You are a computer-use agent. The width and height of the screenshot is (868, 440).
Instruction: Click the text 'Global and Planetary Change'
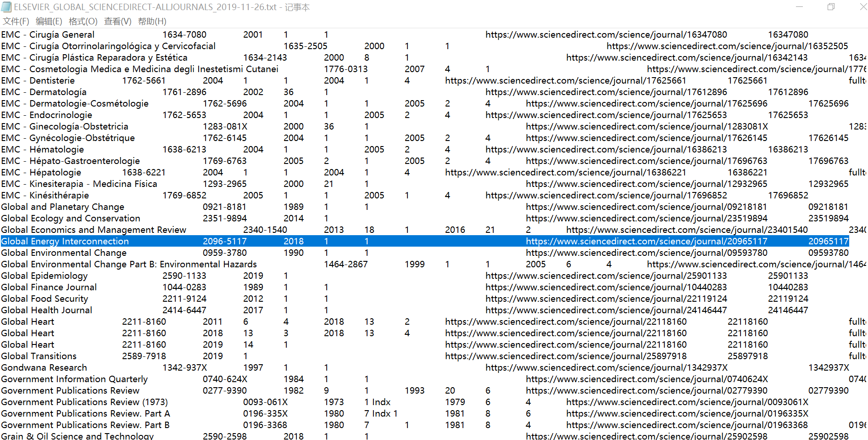pos(62,207)
